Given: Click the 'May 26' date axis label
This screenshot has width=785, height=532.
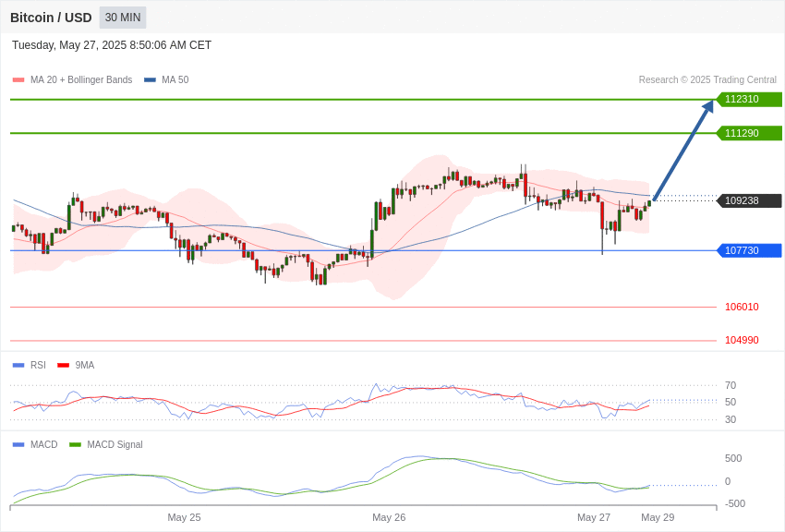Looking at the screenshot, I should click(389, 517).
